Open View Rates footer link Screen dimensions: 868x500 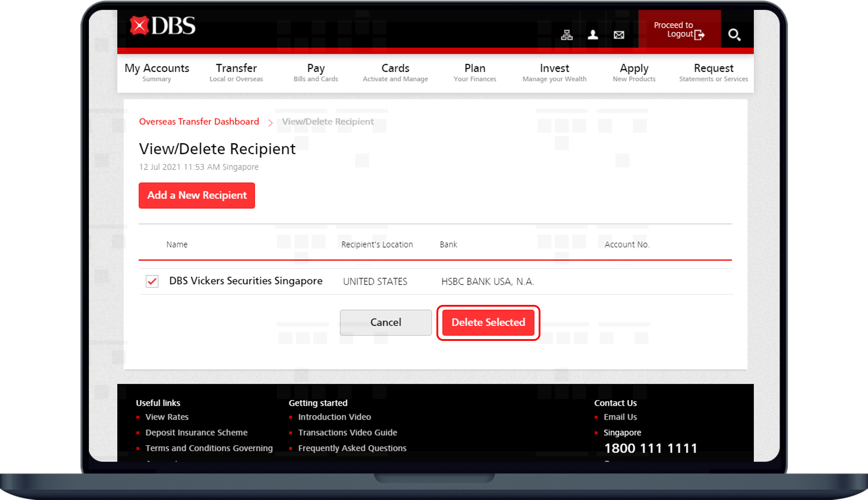[x=167, y=417]
